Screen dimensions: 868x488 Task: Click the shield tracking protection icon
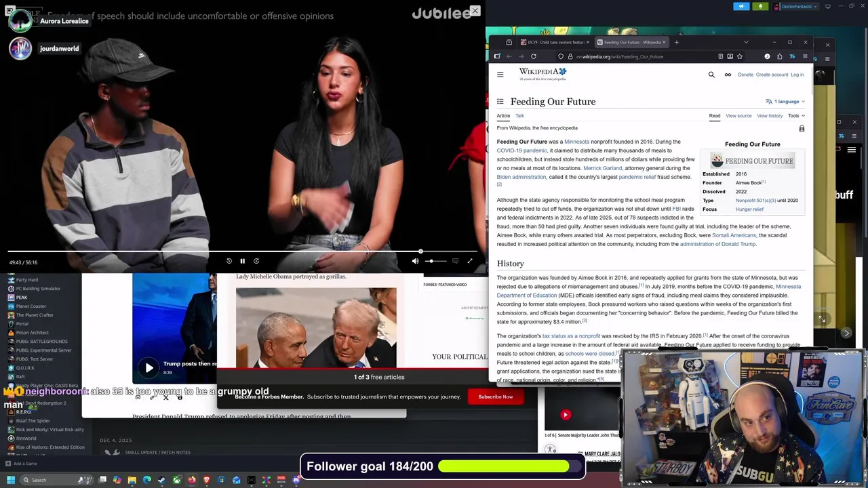tap(561, 56)
